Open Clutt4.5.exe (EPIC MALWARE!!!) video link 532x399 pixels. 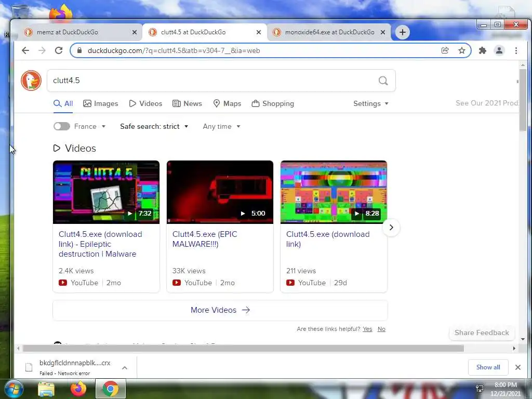pyautogui.click(x=205, y=239)
